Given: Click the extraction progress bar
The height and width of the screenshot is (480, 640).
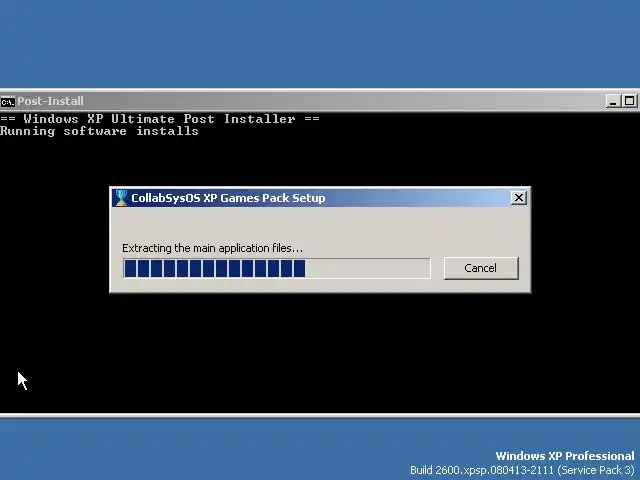Looking at the screenshot, I should pyautogui.click(x=276, y=268).
